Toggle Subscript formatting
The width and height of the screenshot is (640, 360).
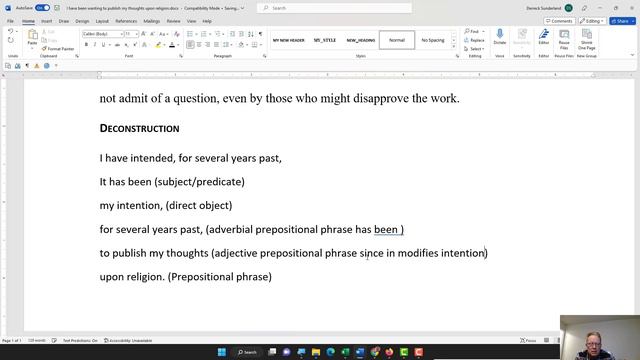(127, 44)
